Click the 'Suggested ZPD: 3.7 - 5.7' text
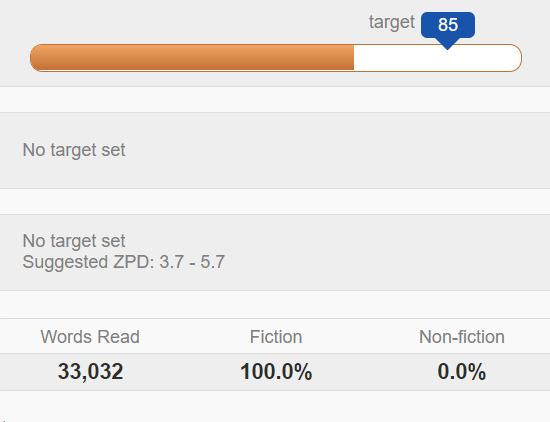The width and height of the screenshot is (550, 422). pyautogui.click(x=123, y=262)
